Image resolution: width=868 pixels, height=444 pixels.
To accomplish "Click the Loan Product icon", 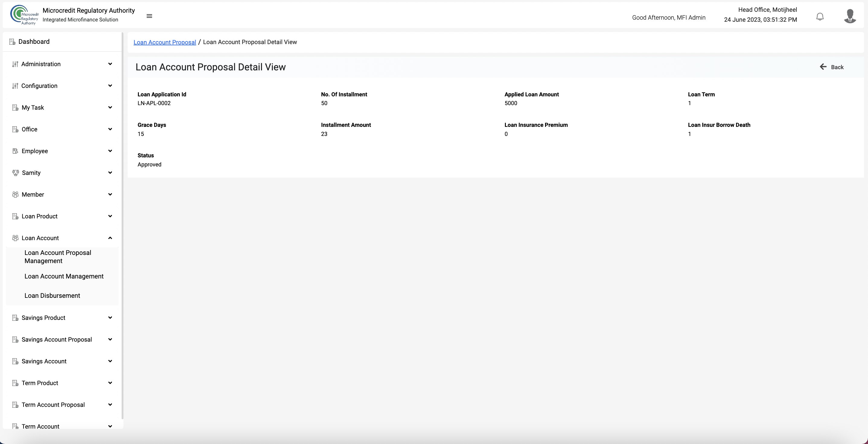I will coord(15,217).
